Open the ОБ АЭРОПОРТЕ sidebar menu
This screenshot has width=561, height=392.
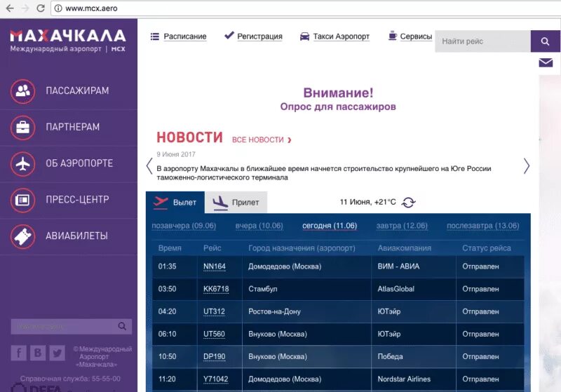(79, 163)
